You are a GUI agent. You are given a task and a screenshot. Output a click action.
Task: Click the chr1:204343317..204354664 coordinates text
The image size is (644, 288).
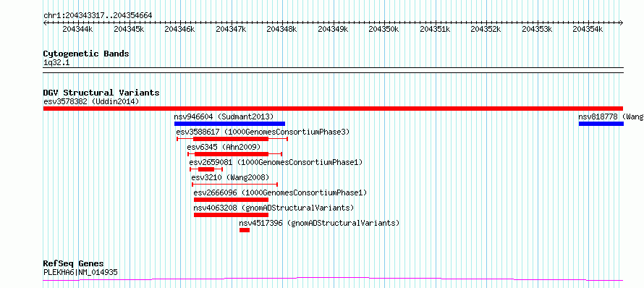[x=98, y=16]
